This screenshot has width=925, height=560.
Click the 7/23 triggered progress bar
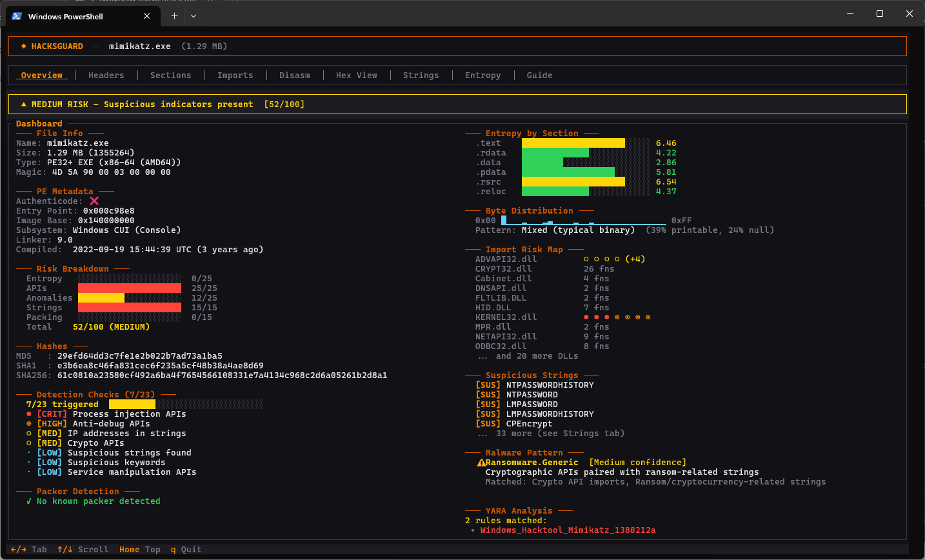tap(186, 405)
